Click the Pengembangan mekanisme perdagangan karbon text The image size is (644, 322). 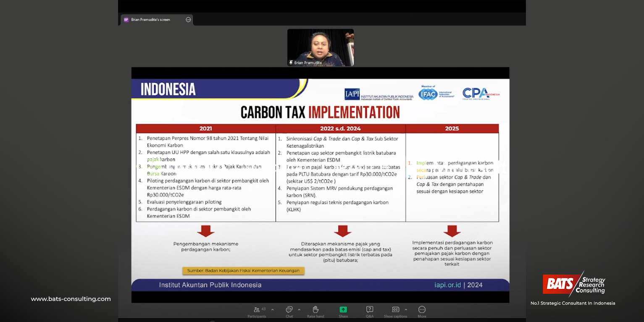tap(206, 246)
